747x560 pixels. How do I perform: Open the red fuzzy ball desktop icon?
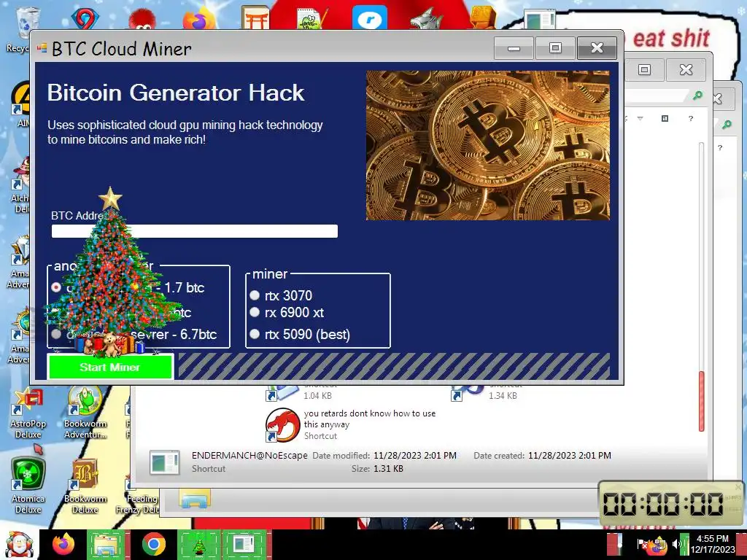142,19
